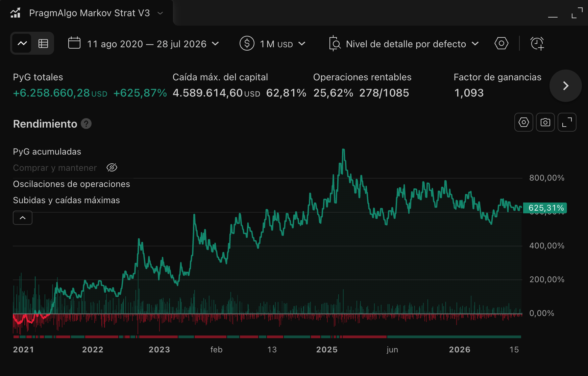Click the alarm clock add alert icon
Image resolution: width=588 pixels, height=376 pixels.
click(x=537, y=44)
